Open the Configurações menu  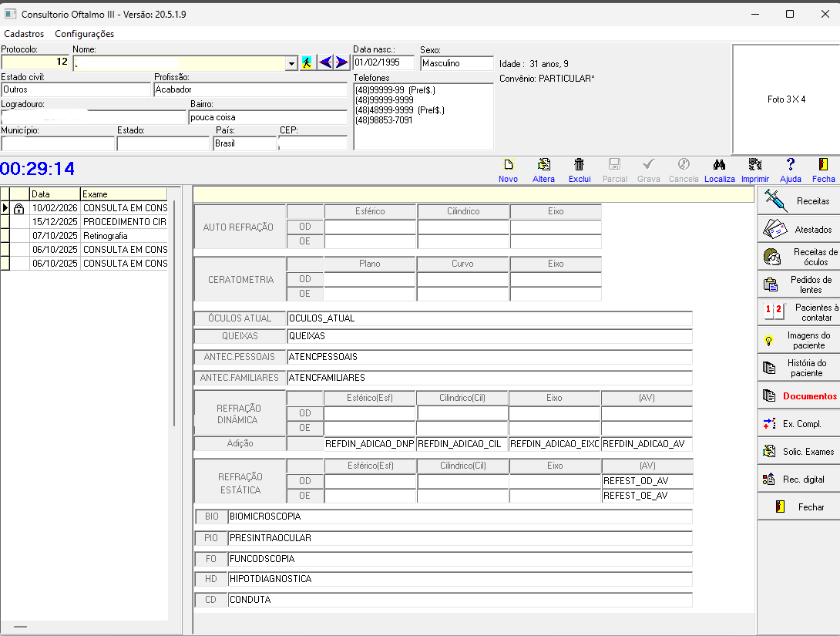pos(83,34)
